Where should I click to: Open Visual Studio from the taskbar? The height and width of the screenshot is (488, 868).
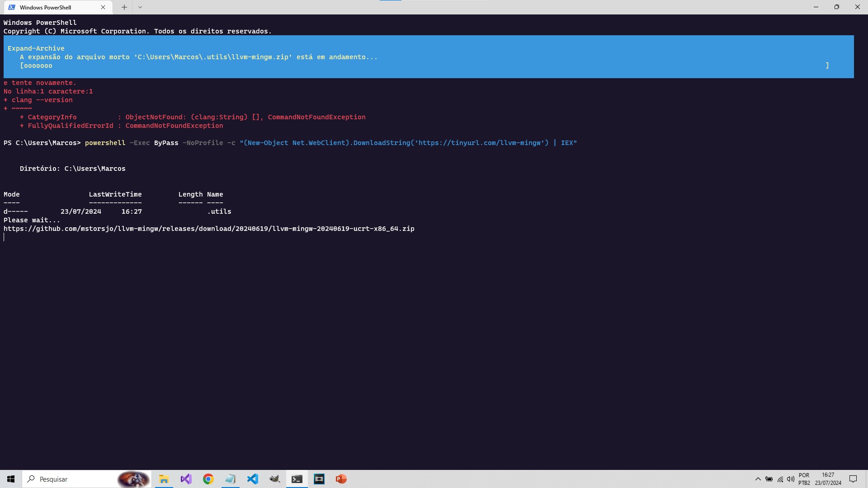point(186,479)
